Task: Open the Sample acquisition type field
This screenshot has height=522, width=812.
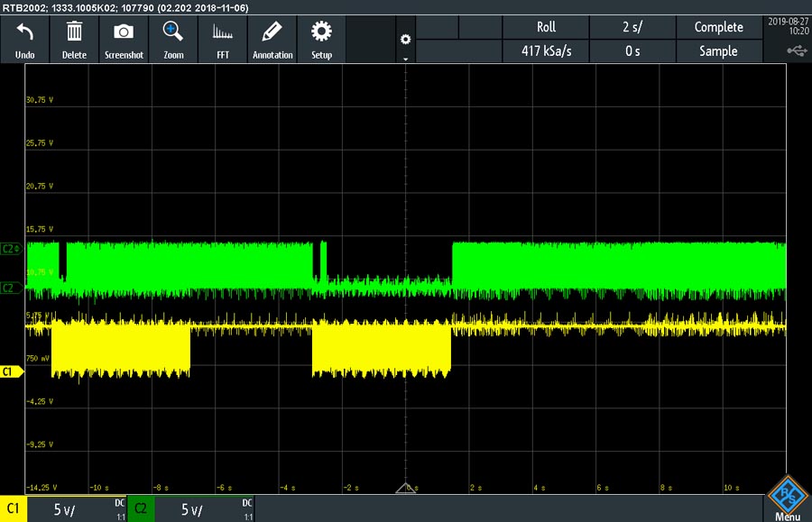Action: coord(719,50)
